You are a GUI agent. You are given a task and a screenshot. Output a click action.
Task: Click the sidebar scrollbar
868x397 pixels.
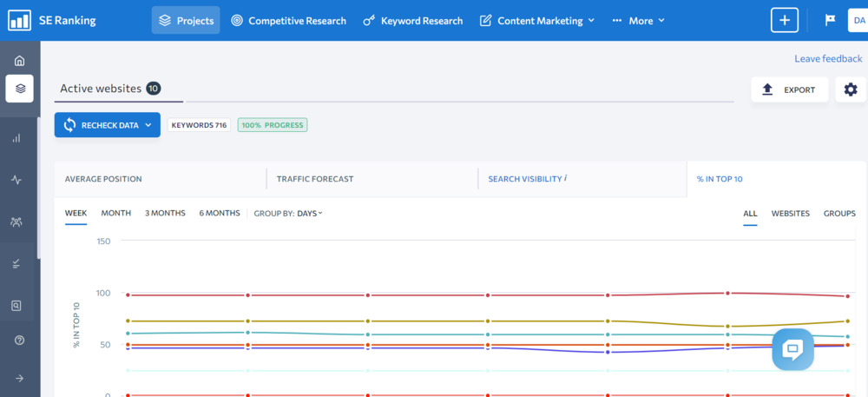[x=39, y=187]
